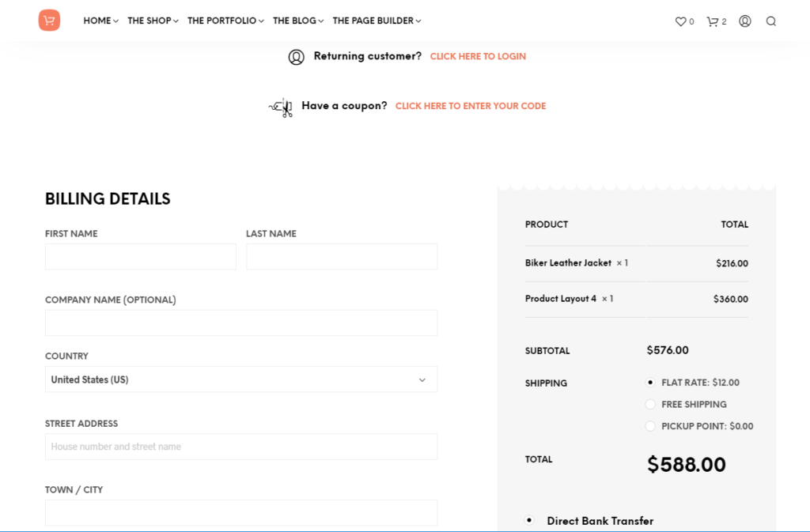This screenshot has width=810, height=532.
Task: Select Flat Rate $12.00 shipping
Action: click(x=650, y=383)
